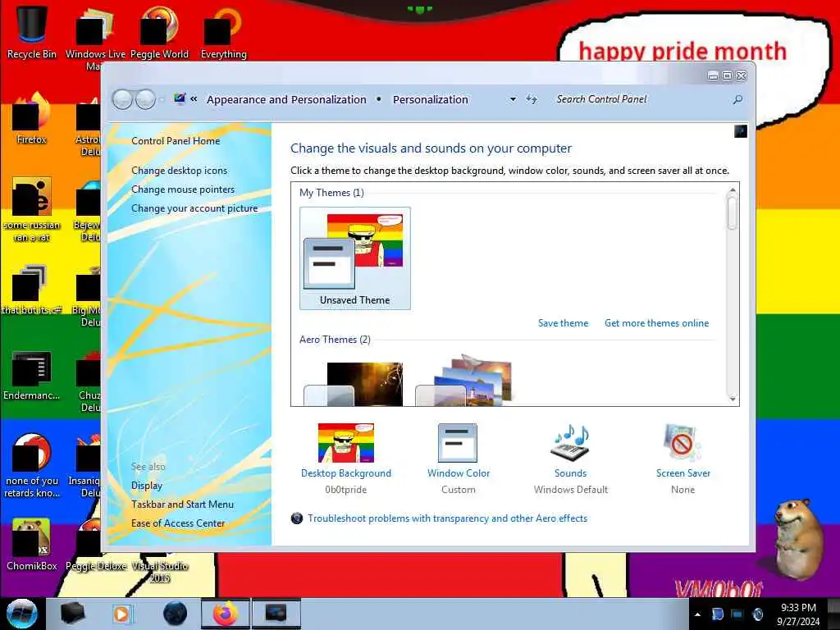Viewport: 840px width, 630px height.
Task: Open the Firefox taskbar button
Action: tap(226, 614)
